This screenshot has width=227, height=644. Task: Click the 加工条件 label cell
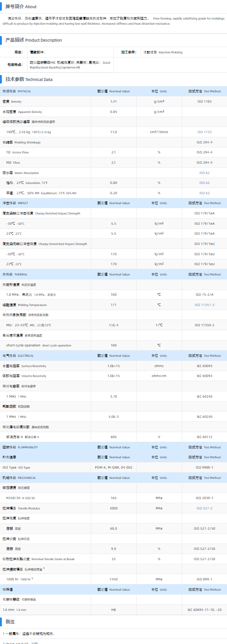pyautogui.click(x=129, y=52)
